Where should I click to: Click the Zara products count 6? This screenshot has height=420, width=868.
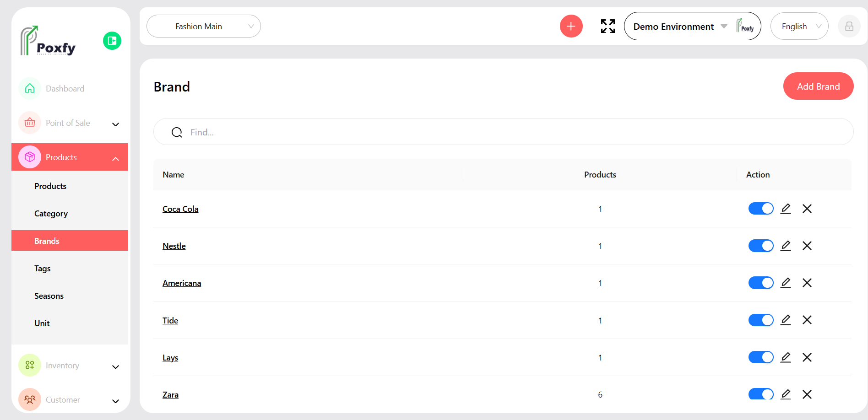(600, 395)
